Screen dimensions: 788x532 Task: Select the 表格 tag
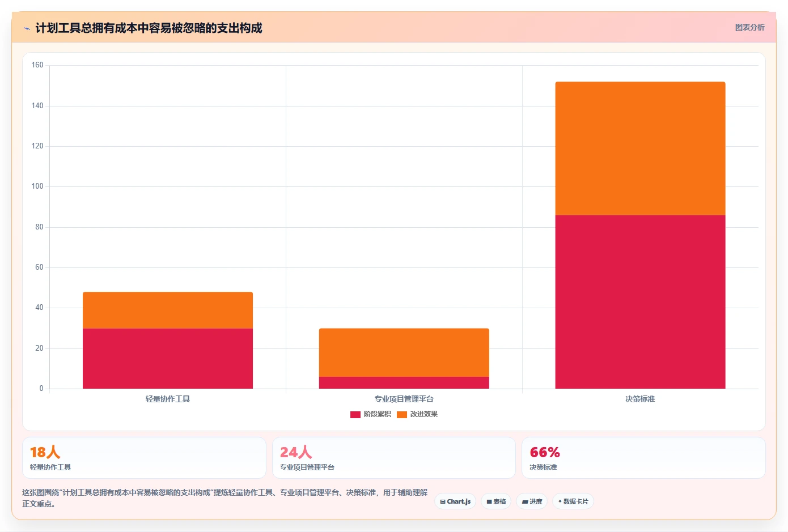click(496, 501)
